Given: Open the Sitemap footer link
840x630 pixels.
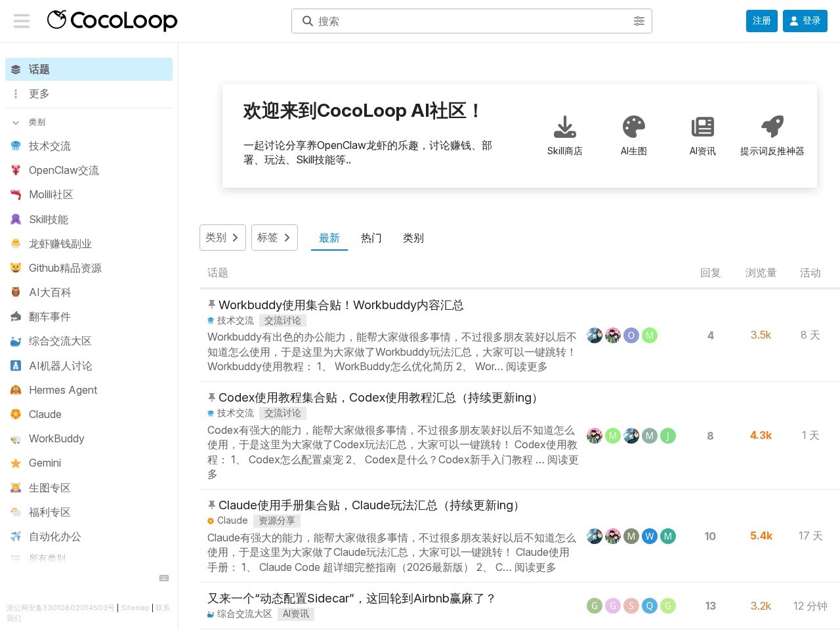Looking at the screenshot, I should click(135, 608).
